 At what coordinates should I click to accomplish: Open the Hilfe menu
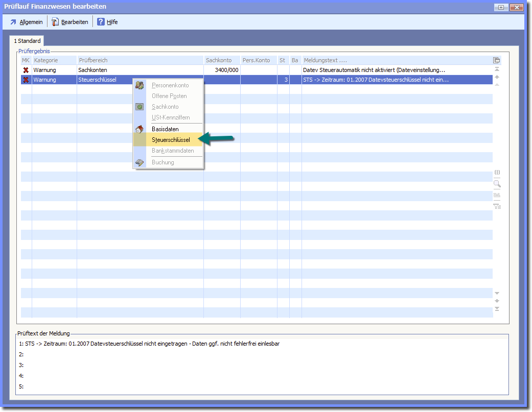[107, 22]
